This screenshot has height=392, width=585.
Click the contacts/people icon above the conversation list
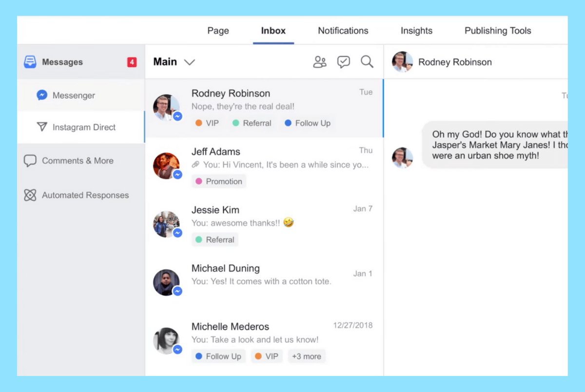320,62
